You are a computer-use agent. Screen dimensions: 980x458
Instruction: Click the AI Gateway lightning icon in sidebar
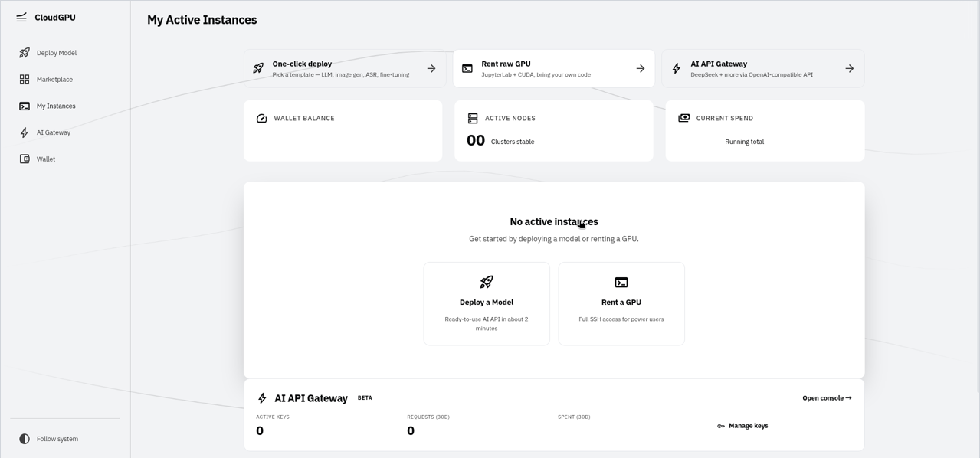[x=25, y=132]
